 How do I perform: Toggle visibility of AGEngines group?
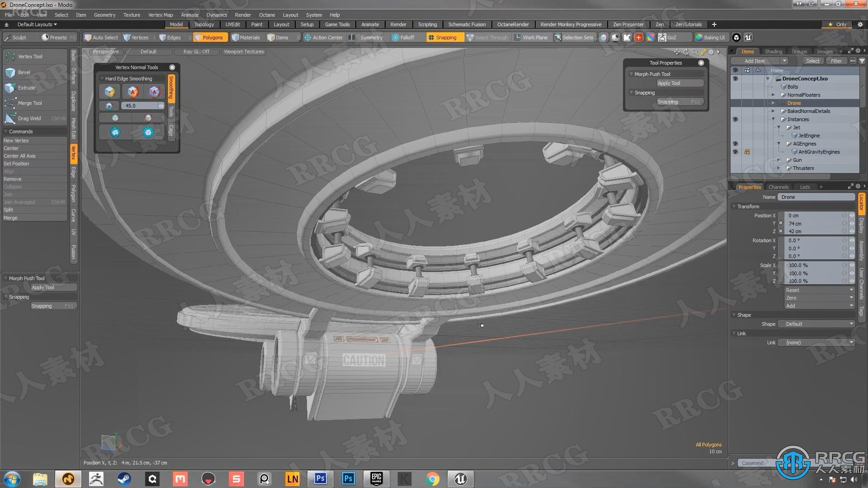click(x=735, y=144)
